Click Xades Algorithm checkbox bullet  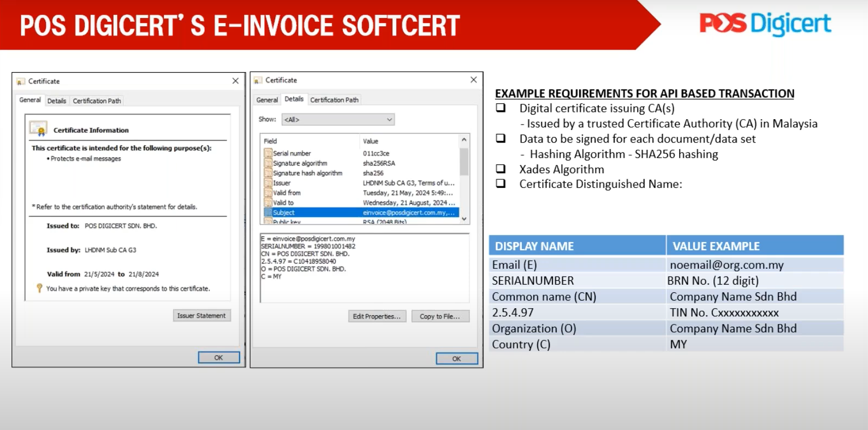tap(501, 169)
